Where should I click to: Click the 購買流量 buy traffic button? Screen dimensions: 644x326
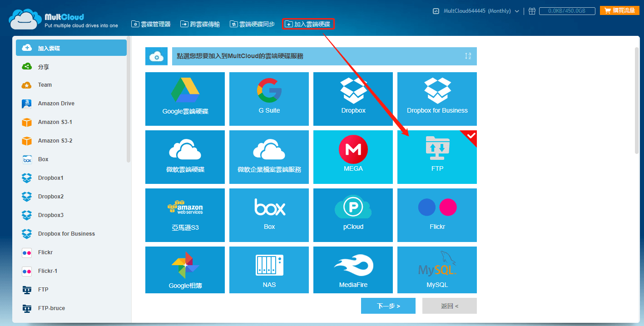click(619, 10)
